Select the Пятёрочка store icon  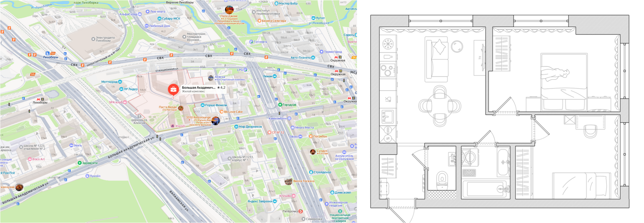tap(301, 211)
